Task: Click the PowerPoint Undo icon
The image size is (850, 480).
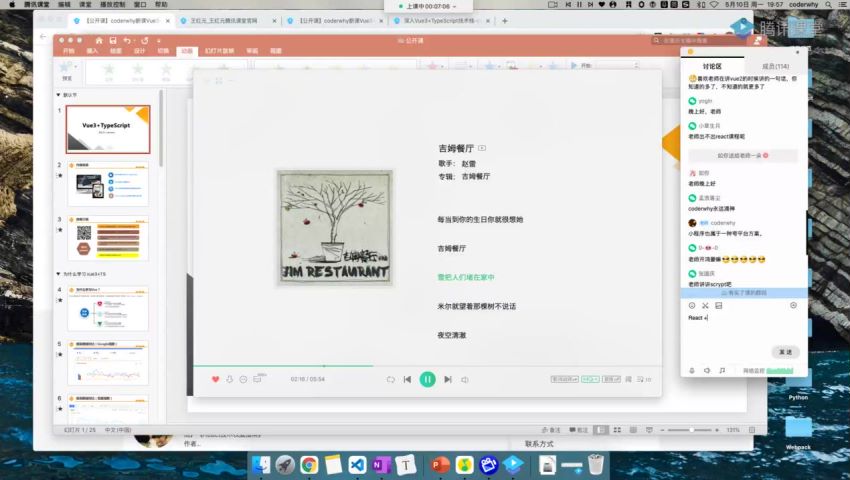Action: (x=127, y=41)
